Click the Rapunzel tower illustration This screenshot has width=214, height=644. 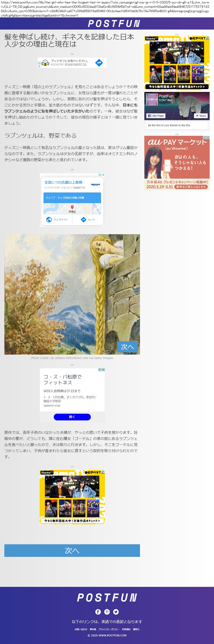pyautogui.click(x=72, y=294)
